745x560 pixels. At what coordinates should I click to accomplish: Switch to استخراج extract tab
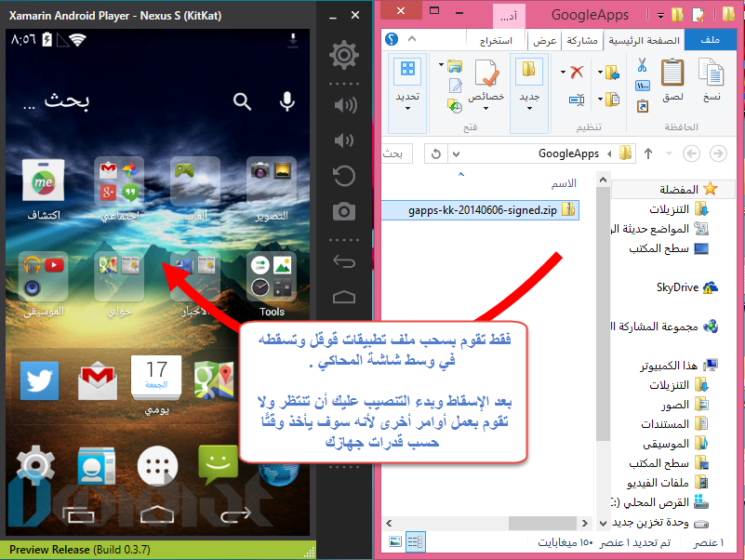(x=496, y=40)
